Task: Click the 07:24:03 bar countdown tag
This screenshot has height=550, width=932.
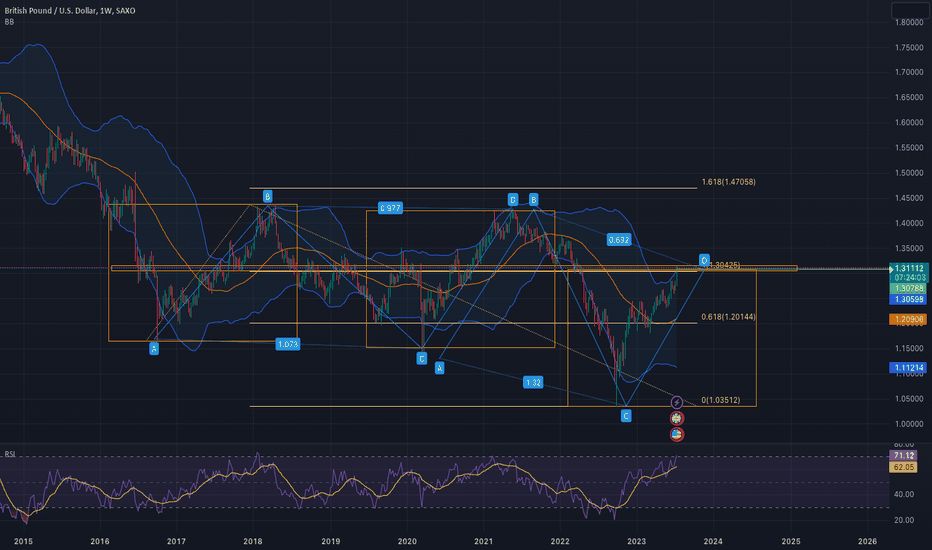Action: 909,278
